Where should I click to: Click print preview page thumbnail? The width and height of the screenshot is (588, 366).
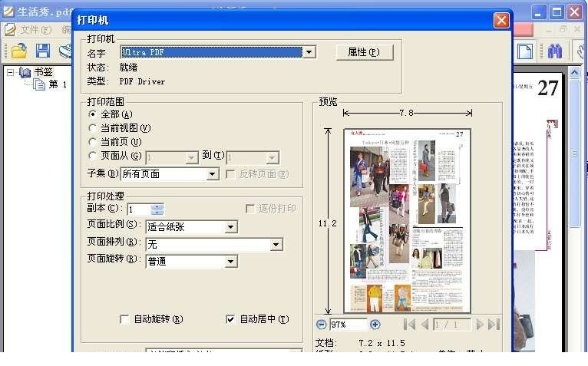[x=407, y=220]
